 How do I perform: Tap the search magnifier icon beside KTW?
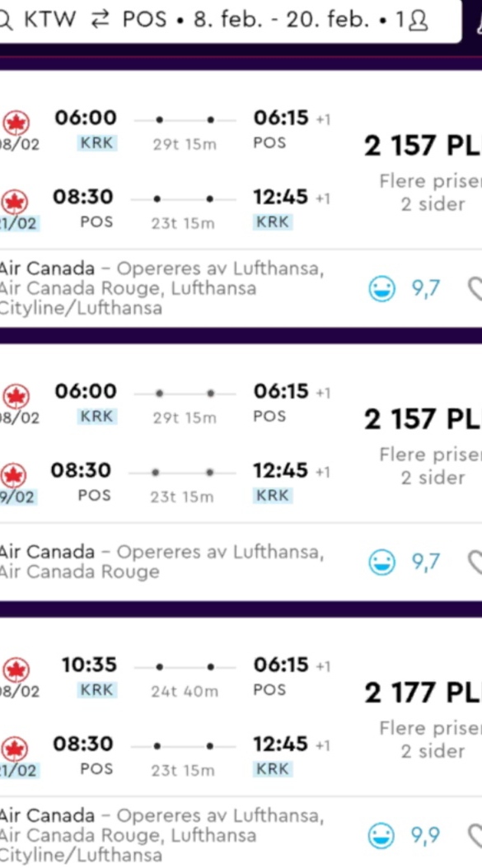click(x=4, y=21)
